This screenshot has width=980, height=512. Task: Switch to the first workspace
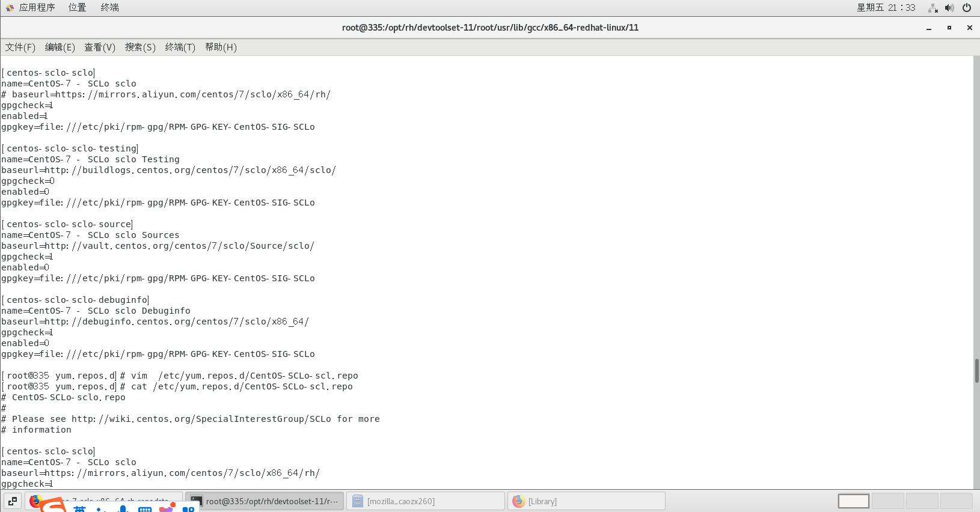click(854, 501)
